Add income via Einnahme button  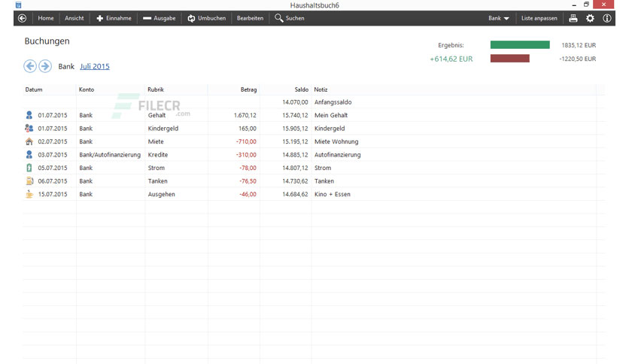click(x=114, y=18)
